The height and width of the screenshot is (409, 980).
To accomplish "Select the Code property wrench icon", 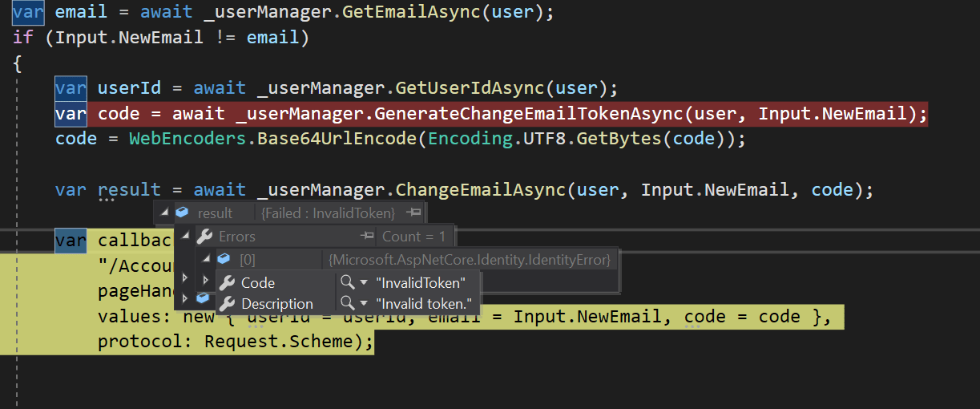I will [228, 282].
